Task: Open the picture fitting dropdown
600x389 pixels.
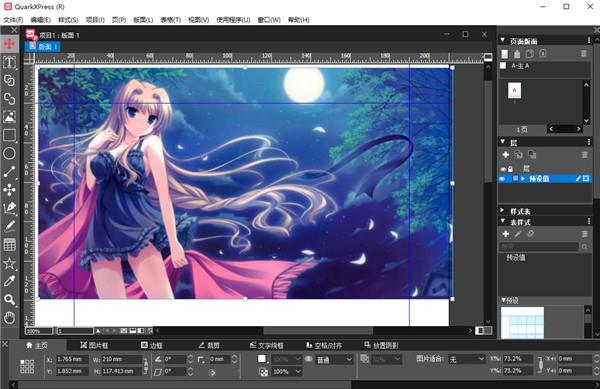Action: 466,359
